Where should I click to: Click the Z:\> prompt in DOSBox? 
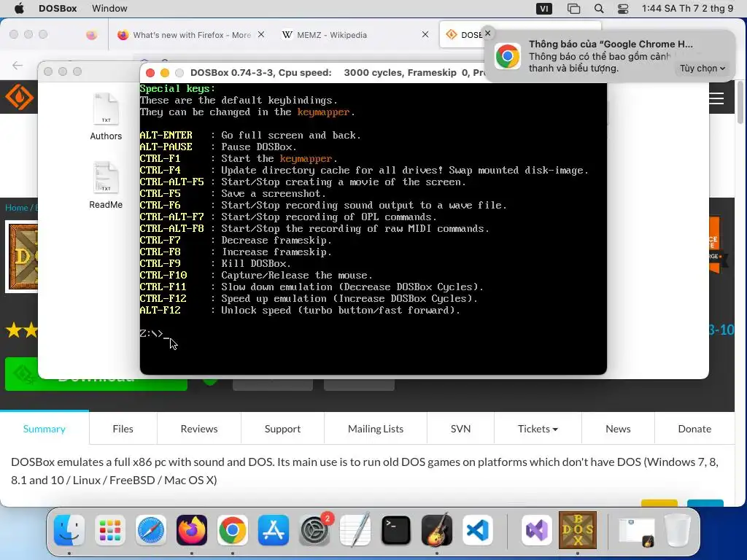152,333
